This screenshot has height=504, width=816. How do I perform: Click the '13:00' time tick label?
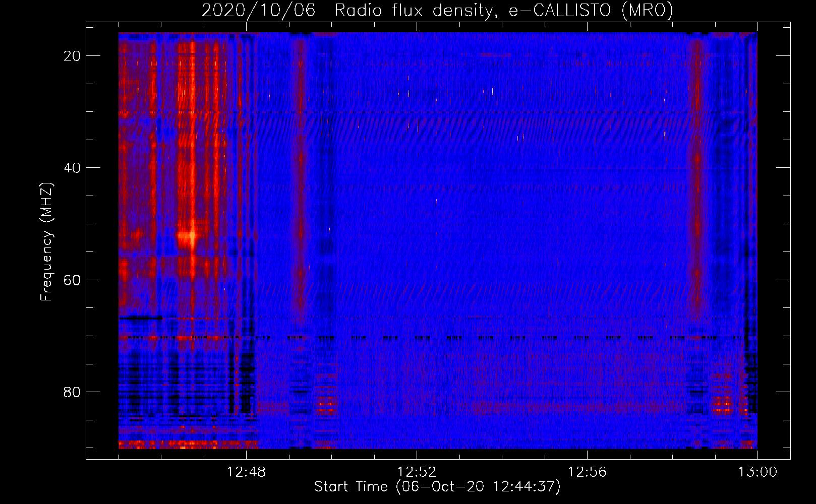pyautogui.click(x=757, y=472)
